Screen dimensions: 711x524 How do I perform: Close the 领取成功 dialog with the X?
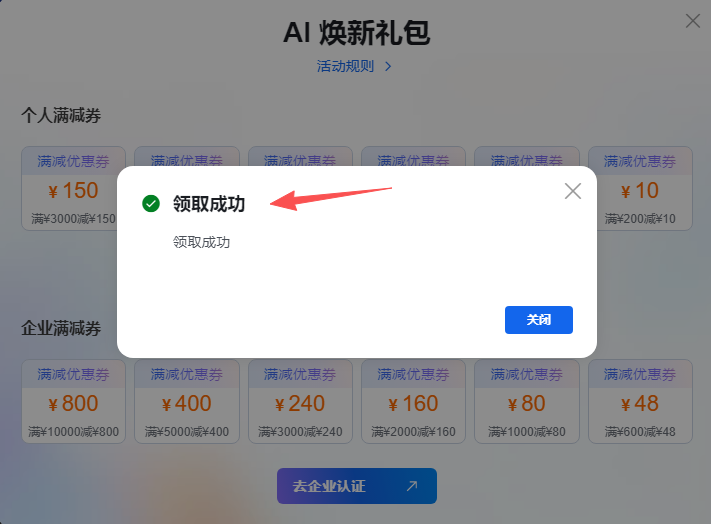[x=573, y=191]
